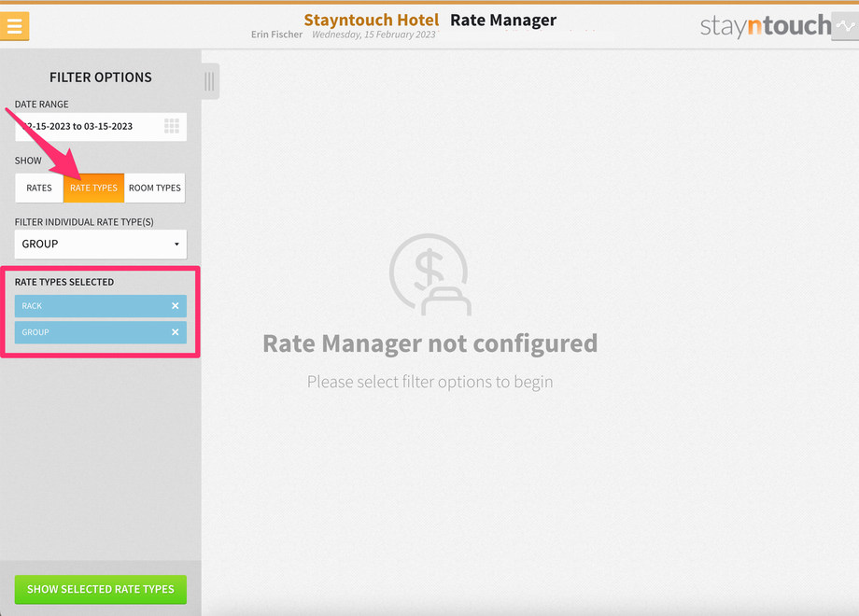Click the RACK selected rate type tag
The height and width of the screenshot is (616, 859).
coord(101,306)
